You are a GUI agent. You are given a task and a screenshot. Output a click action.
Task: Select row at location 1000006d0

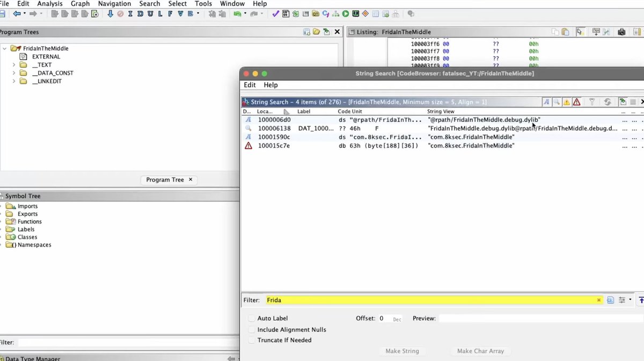click(x=442, y=120)
